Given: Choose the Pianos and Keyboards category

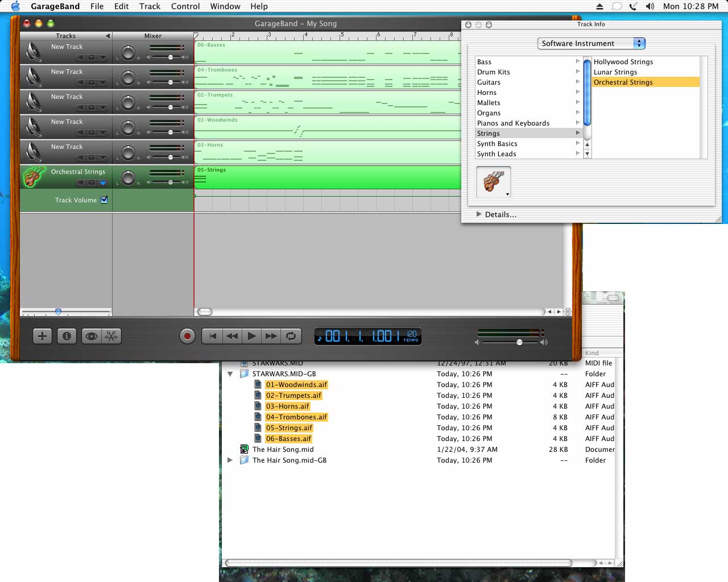Looking at the screenshot, I should 513,123.
